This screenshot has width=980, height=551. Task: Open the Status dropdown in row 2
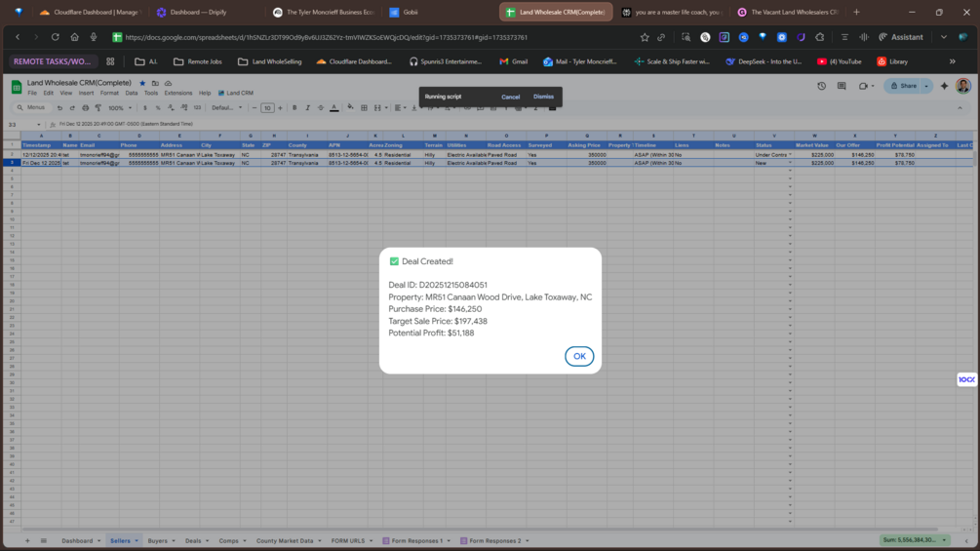(x=790, y=155)
